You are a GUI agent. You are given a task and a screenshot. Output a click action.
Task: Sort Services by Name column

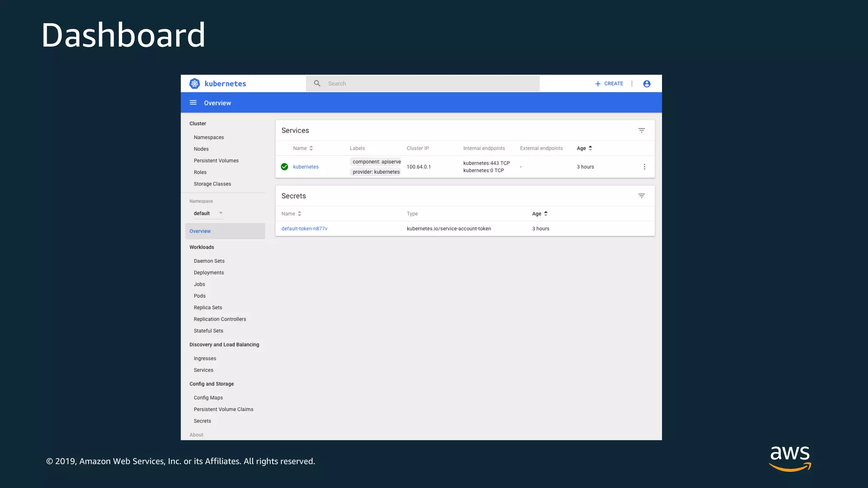[x=303, y=148]
